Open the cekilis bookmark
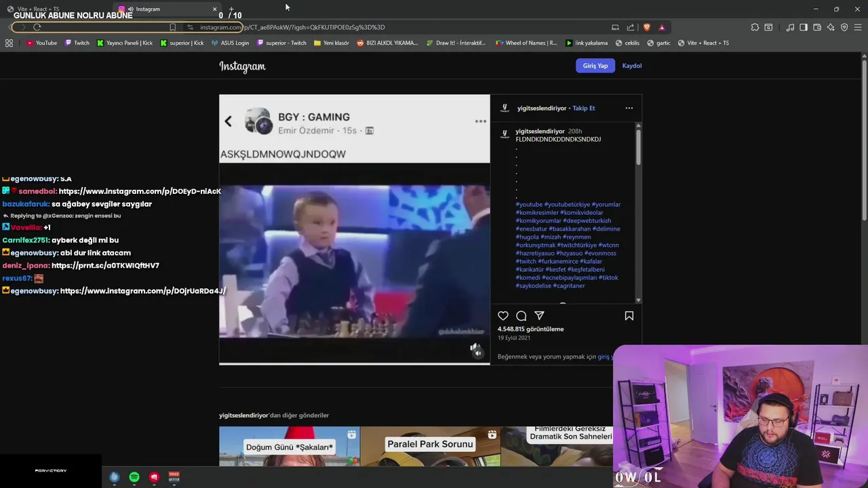 tap(627, 43)
